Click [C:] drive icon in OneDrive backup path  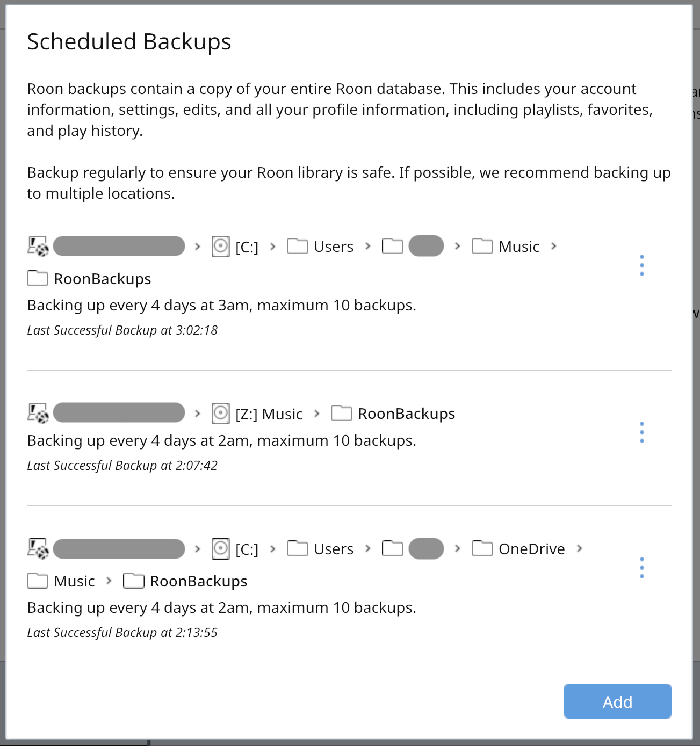point(220,549)
